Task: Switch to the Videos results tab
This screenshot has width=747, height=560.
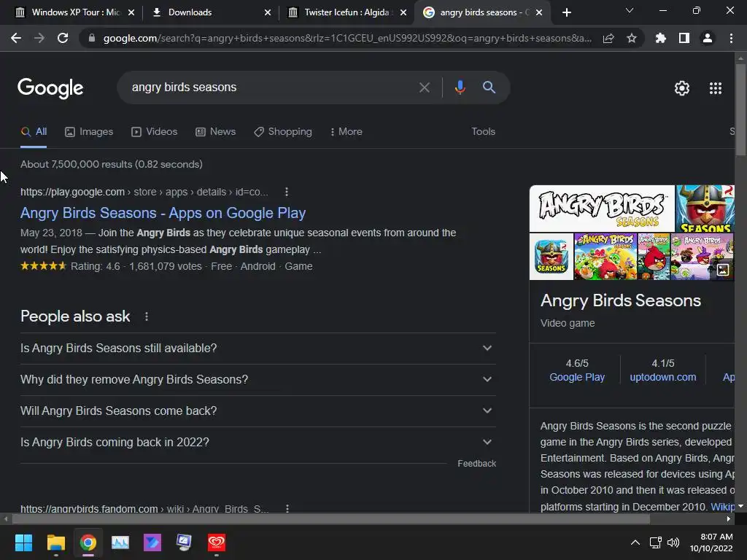Action: [155, 132]
